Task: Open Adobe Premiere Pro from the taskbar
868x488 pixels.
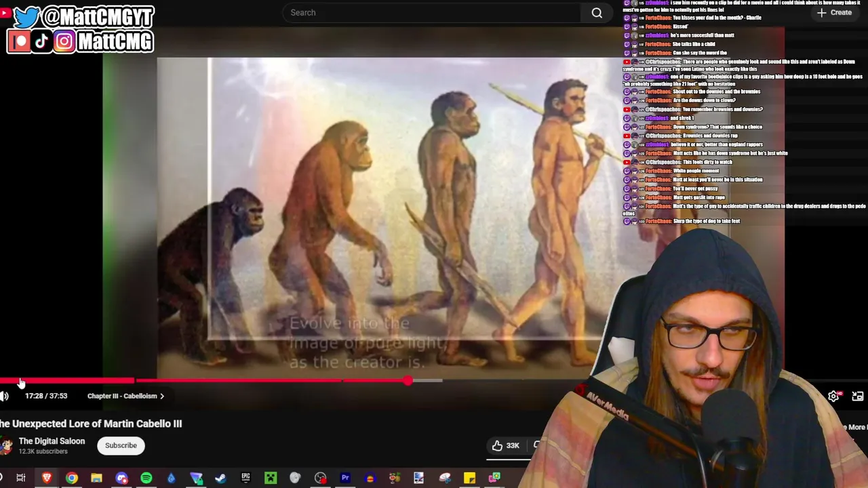Action: point(345,479)
